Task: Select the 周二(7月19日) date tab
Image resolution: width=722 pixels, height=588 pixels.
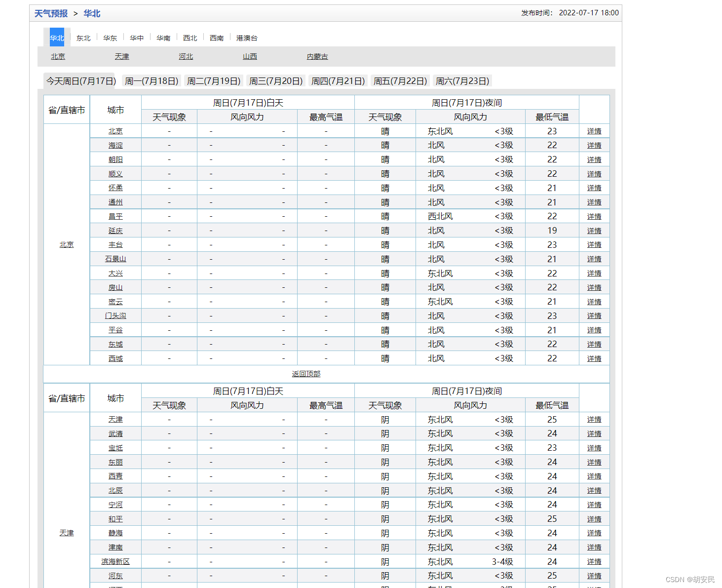Action: coord(214,81)
